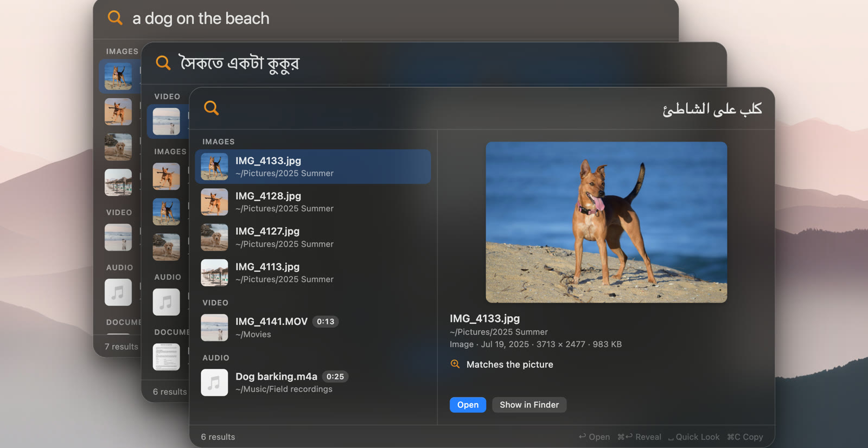Click the Return-key Open hint in the footer
This screenshot has height=448, width=868.
point(594,437)
